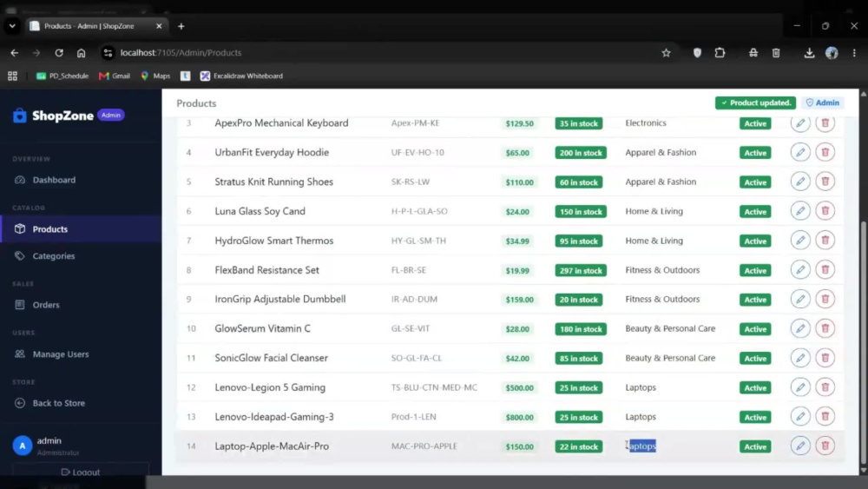Bookmark this page with star icon
Viewport: 868px width, 489px height.
click(666, 53)
